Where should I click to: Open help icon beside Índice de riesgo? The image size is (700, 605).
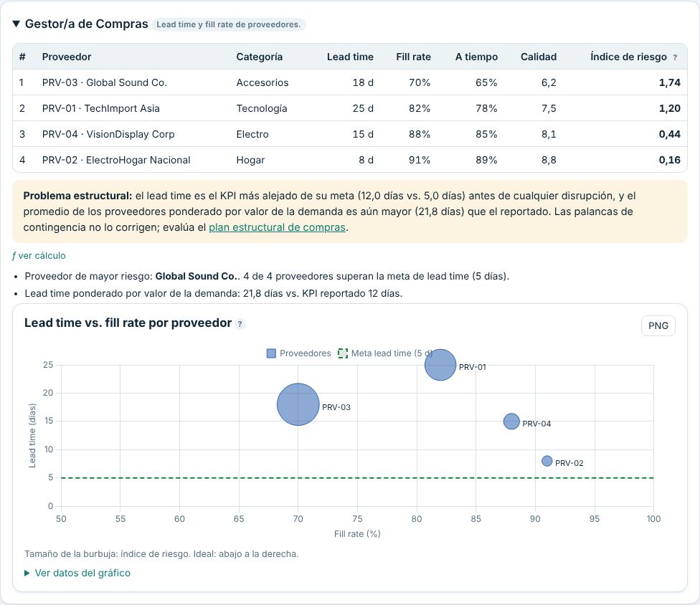click(x=675, y=57)
